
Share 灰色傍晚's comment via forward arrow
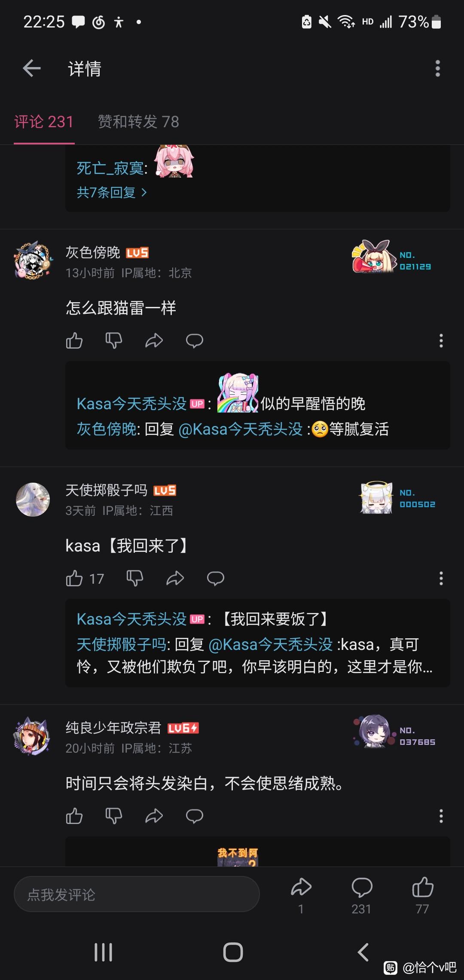(154, 341)
